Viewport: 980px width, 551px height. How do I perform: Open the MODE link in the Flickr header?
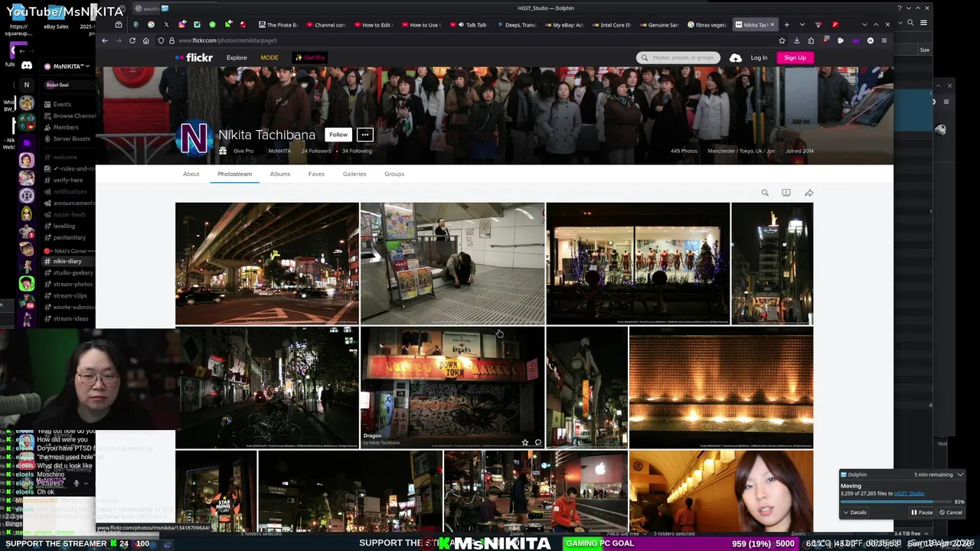269,57
